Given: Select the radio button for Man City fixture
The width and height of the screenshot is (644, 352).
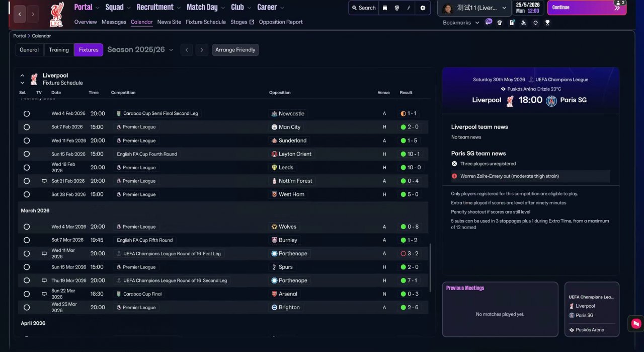Looking at the screenshot, I should (27, 127).
